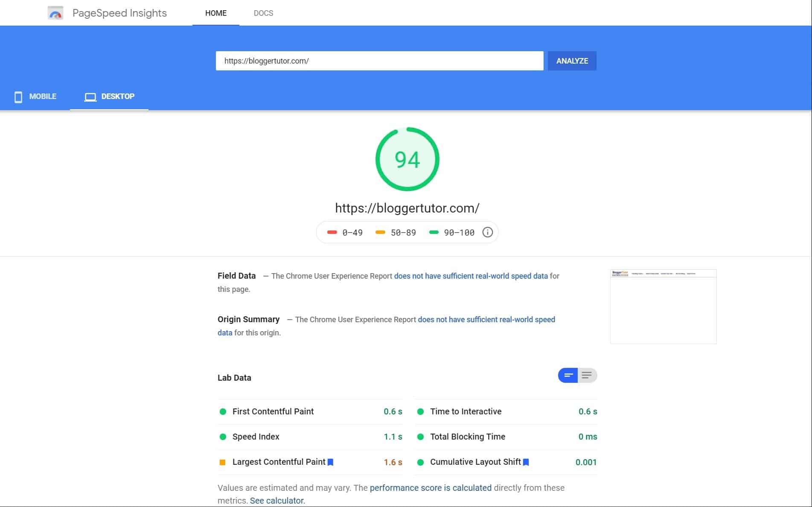Click the green 90–100 legend swatch
Viewport: 812px width, 507px height.
(434, 232)
